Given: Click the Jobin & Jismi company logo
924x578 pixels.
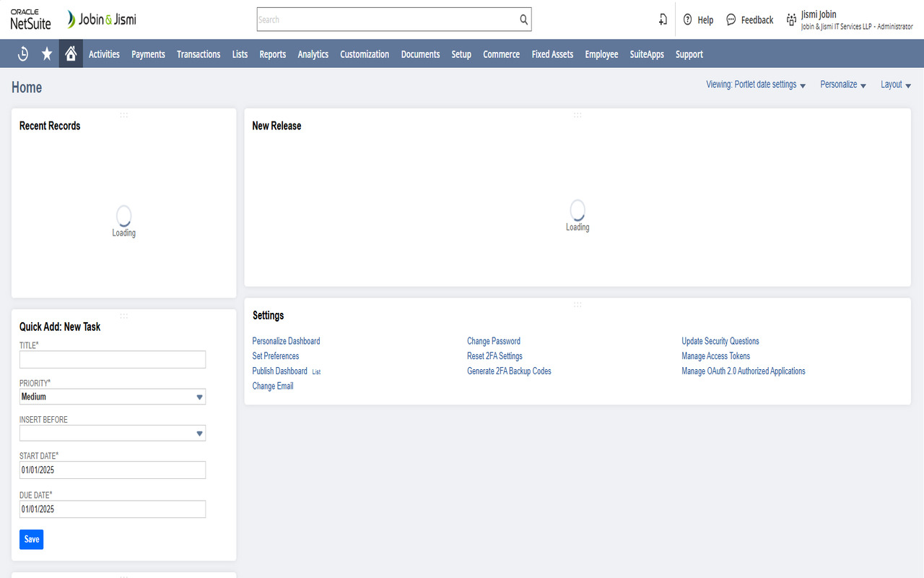Looking at the screenshot, I should coord(100,20).
